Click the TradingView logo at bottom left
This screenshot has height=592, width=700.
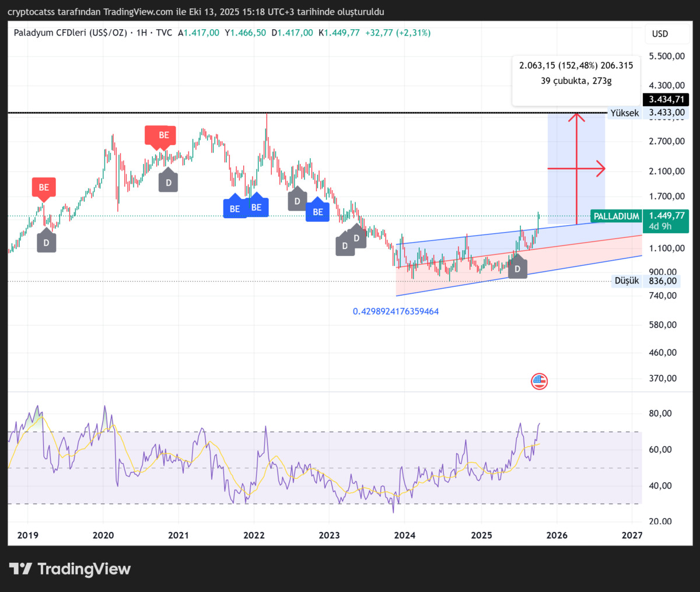click(70, 569)
